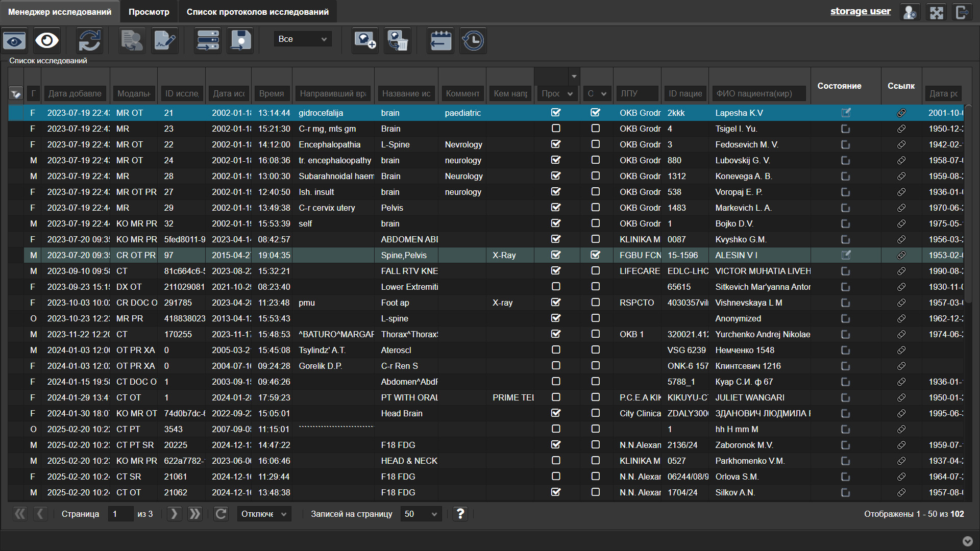Screen dimensions: 980x551
Task: Click the send-to-server toolbar icon
Action: [x=208, y=40]
